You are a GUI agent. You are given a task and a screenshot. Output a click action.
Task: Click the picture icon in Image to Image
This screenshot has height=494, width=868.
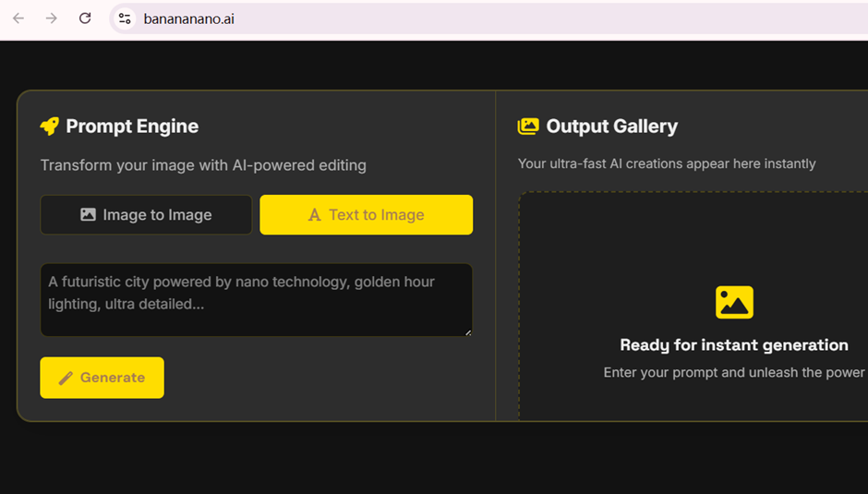(89, 215)
